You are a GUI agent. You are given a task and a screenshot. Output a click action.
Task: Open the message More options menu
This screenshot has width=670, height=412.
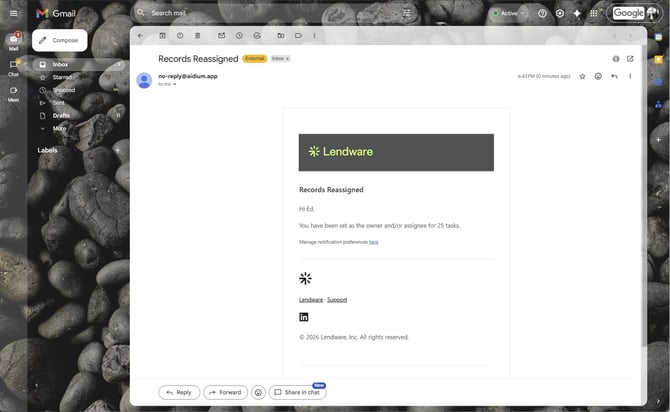[x=630, y=76]
